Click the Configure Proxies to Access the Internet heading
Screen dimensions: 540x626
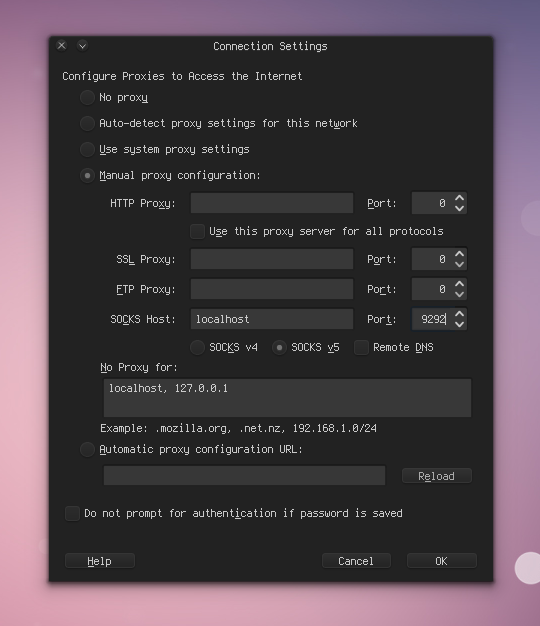(182, 76)
